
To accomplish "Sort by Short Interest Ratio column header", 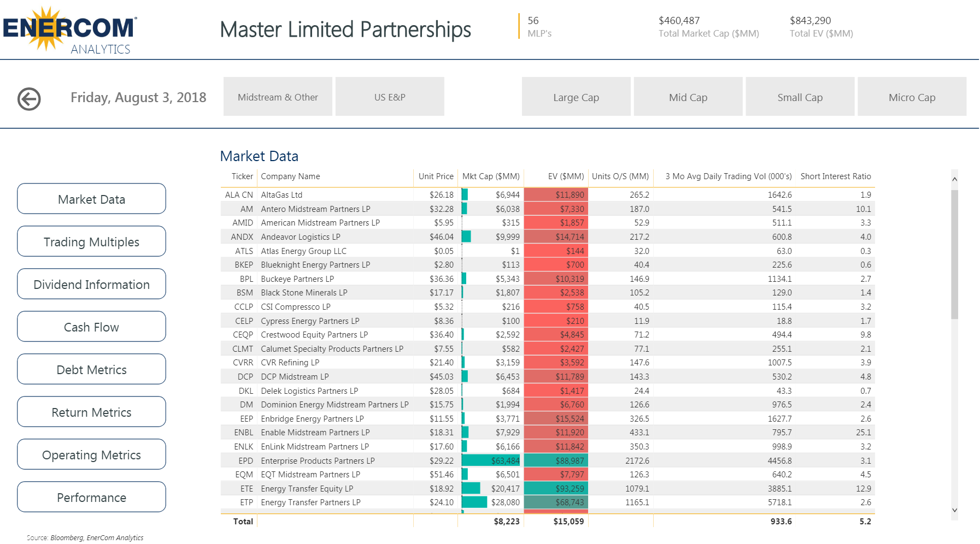I will click(836, 176).
